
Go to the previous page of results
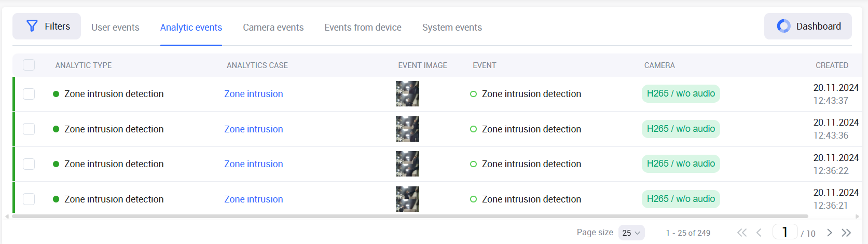(x=759, y=233)
